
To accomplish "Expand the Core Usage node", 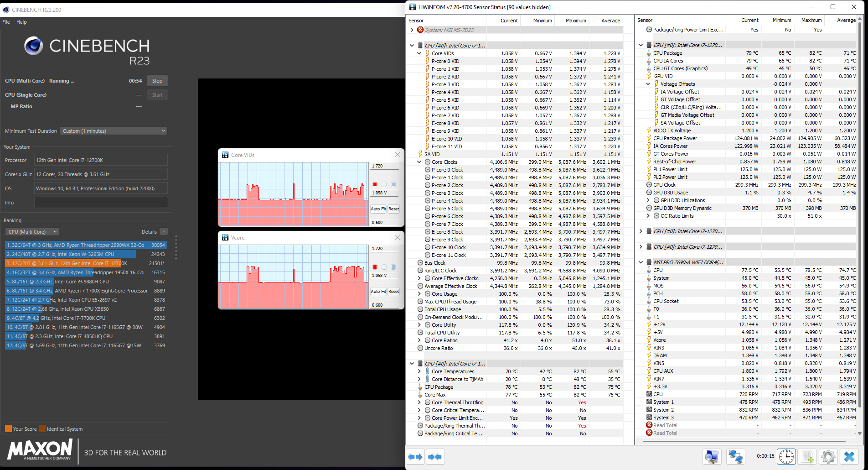I will pyautogui.click(x=419, y=294).
